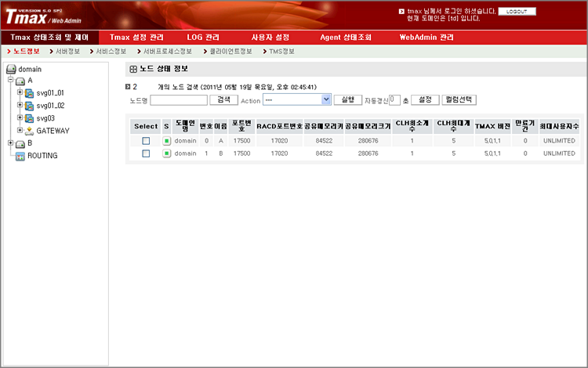Collapse node A in the tree
The height and width of the screenshot is (368, 588).
[x=10, y=80]
